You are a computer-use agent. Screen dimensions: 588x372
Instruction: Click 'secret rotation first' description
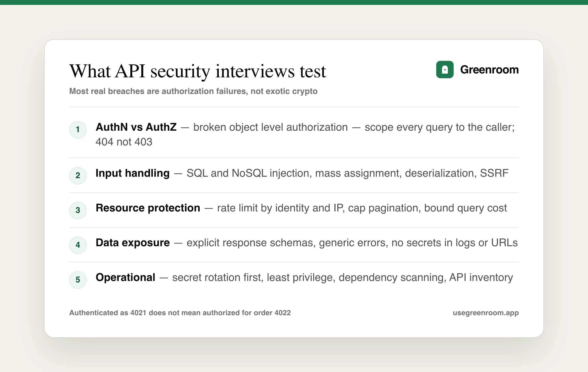tap(218, 278)
